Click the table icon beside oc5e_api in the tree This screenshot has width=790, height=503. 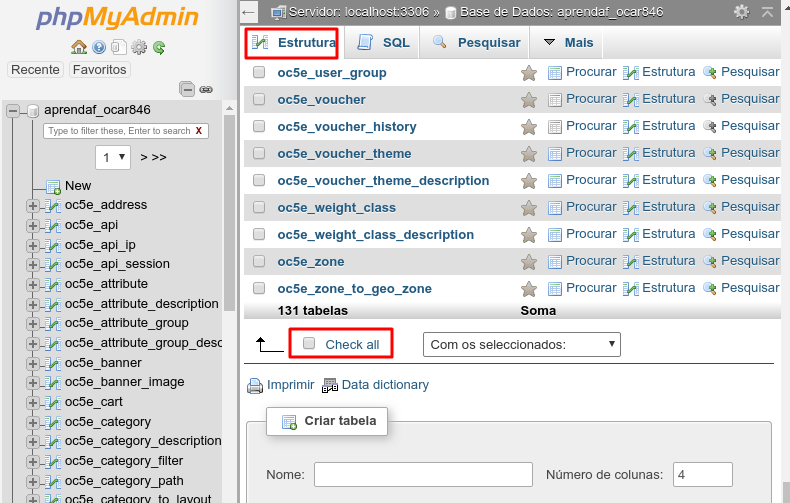[x=53, y=225]
